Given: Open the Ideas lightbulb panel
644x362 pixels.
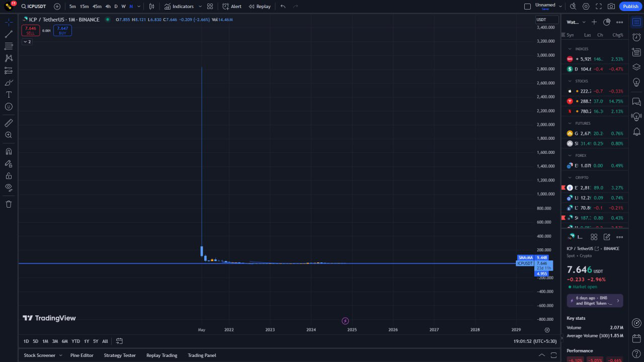Looking at the screenshot, I should [636, 82].
